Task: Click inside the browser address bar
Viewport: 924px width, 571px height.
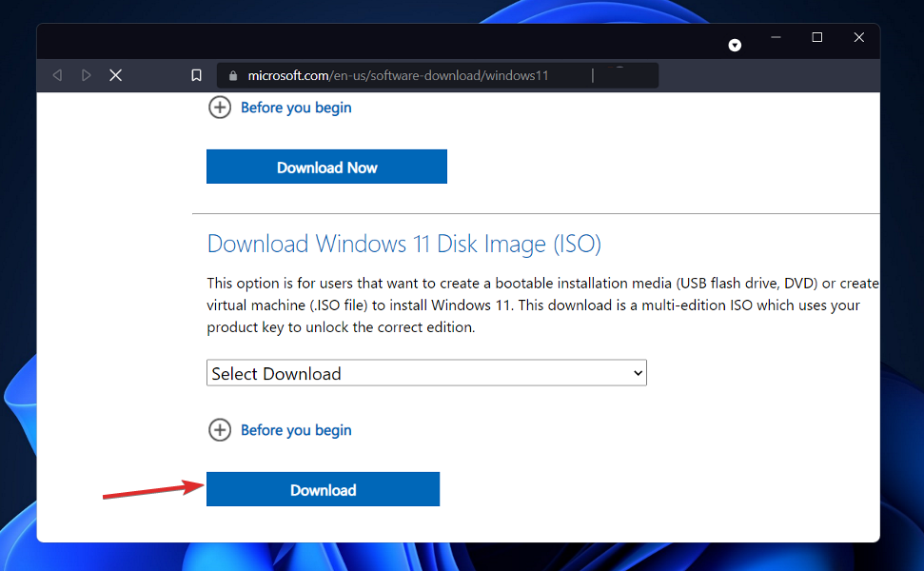Action: pyautogui.click(x=428, y=74)
